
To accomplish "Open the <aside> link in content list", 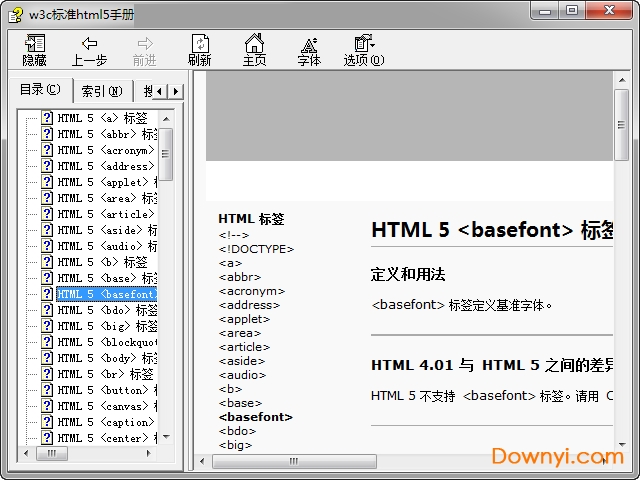I will (x=242, y=361).
